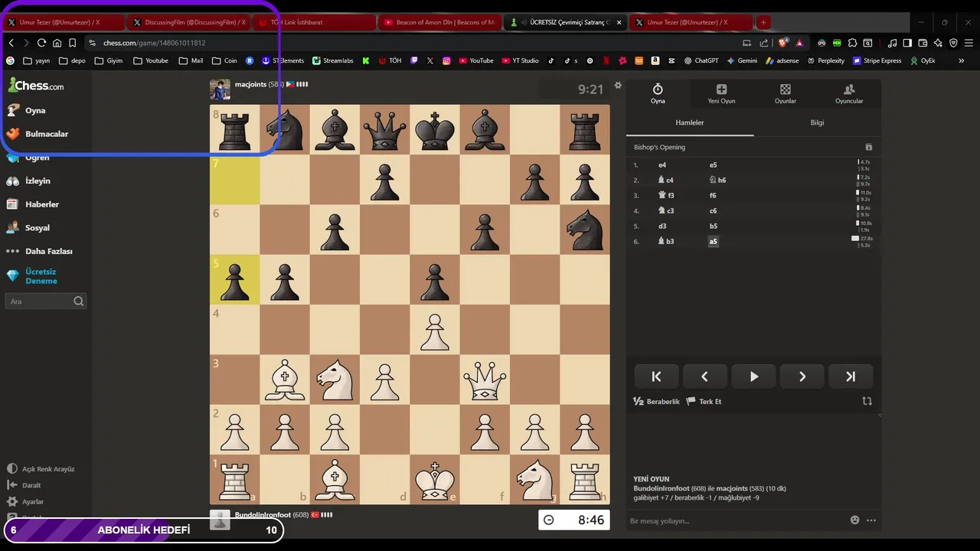Select move h6 in move list

718,180
